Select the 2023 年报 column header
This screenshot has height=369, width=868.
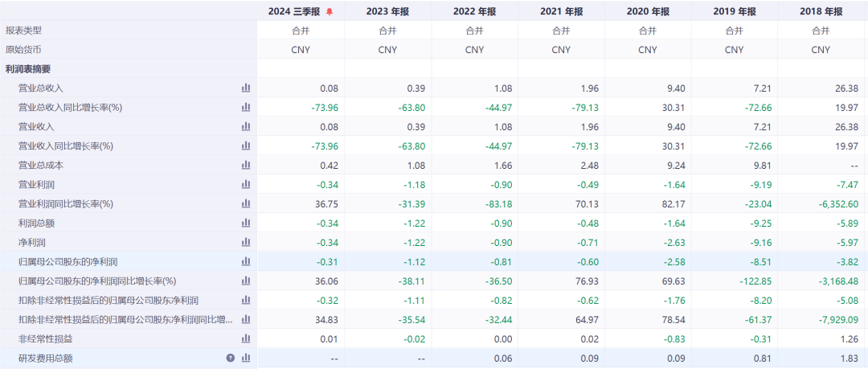coord(387,11)
